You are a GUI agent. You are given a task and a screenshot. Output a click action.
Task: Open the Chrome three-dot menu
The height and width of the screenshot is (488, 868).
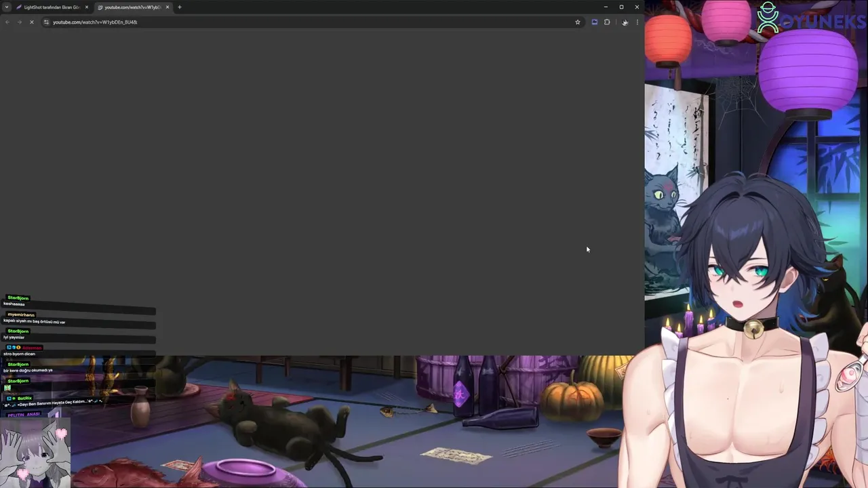click(637, 22)
